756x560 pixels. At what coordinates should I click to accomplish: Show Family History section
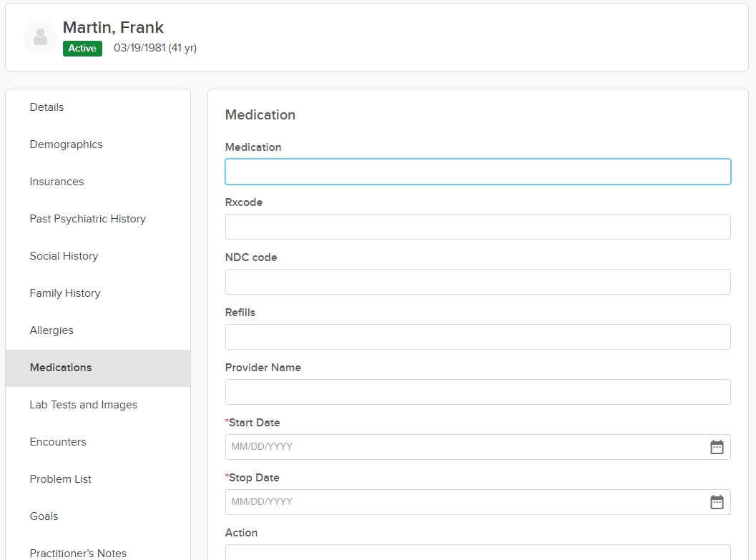click(65, 293)
